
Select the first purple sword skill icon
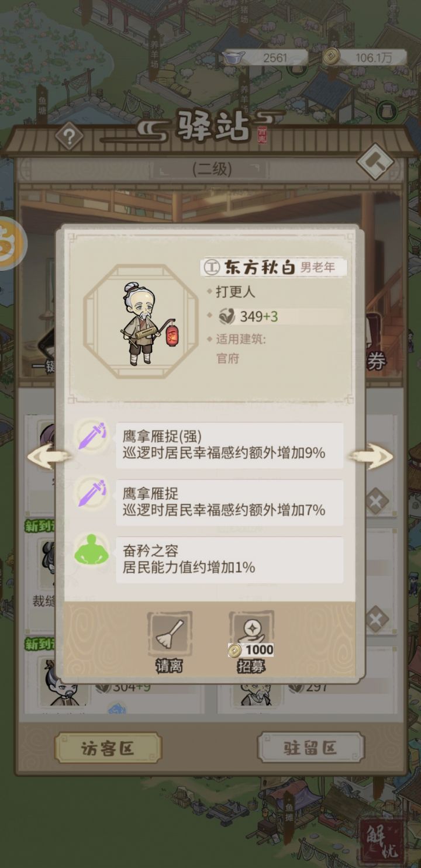click(92, 438)
